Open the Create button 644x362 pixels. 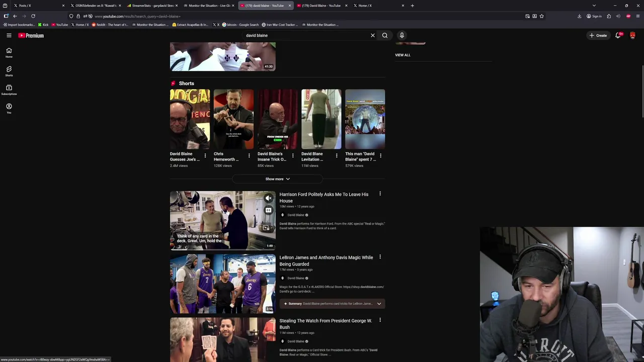click(x=598, y=35)
